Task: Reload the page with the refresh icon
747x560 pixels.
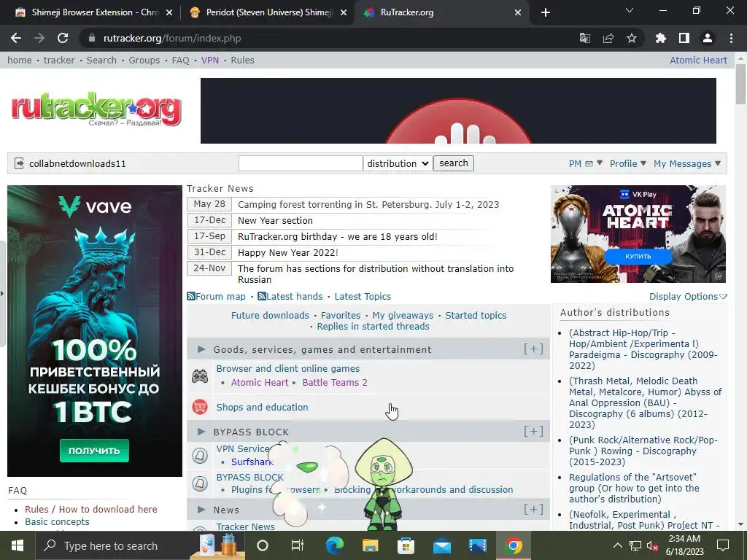Action: (63, 38)
